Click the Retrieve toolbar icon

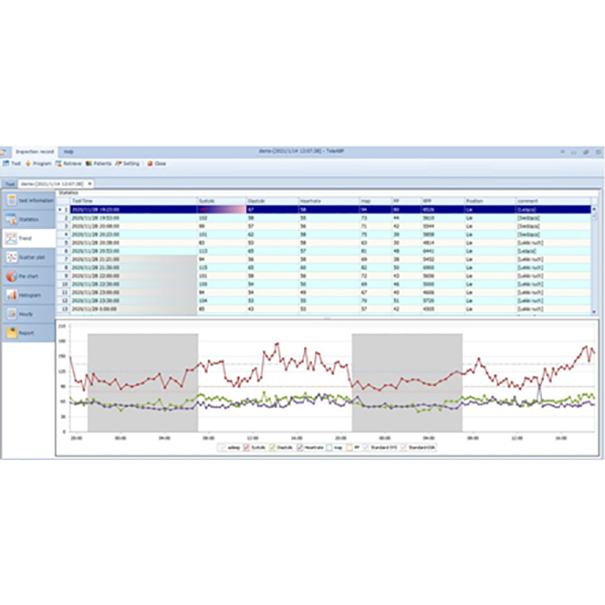click(58, 164)
